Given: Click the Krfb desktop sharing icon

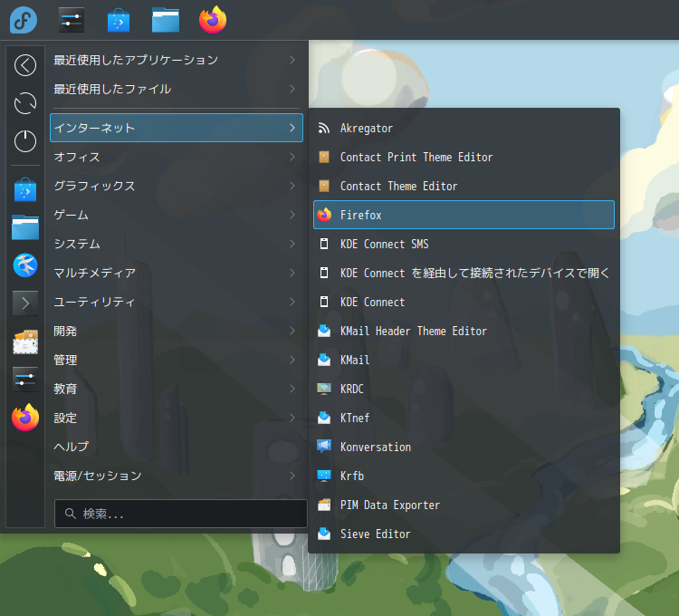Looking at the screenshot, I should click(x=324, y=476).
